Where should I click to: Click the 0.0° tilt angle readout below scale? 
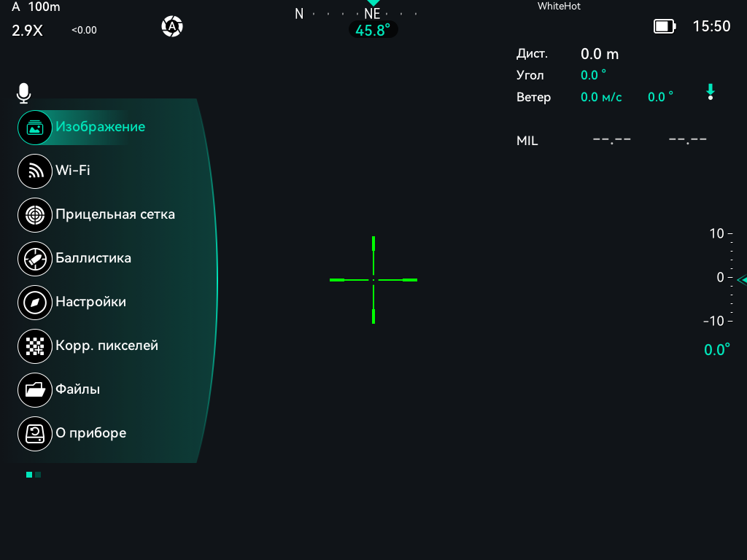717,350
